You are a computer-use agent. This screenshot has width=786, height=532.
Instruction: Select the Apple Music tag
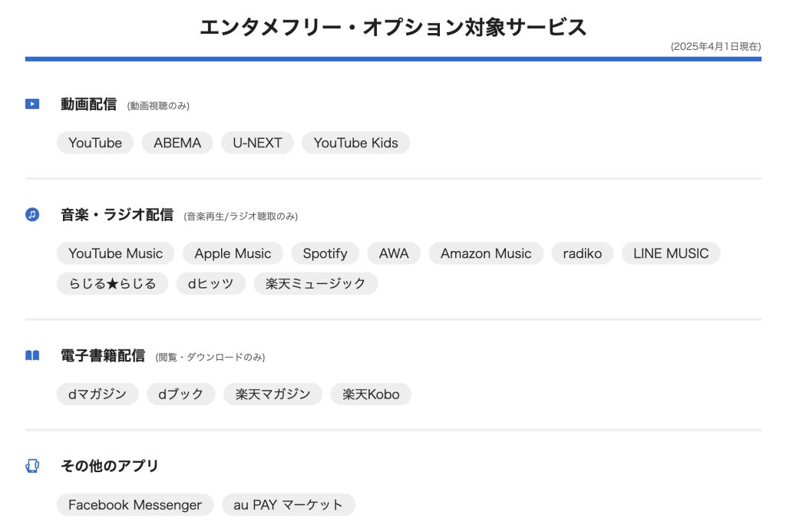233,253
